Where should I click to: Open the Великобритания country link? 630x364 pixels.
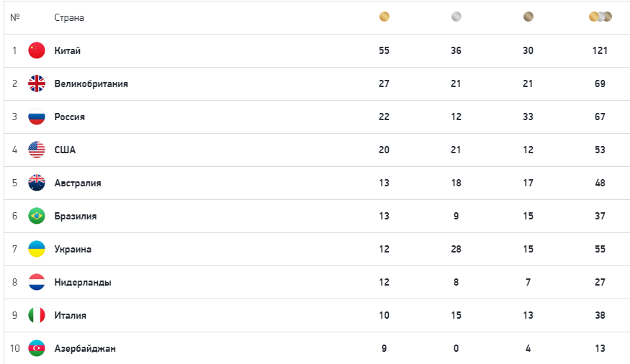(91, 84)
